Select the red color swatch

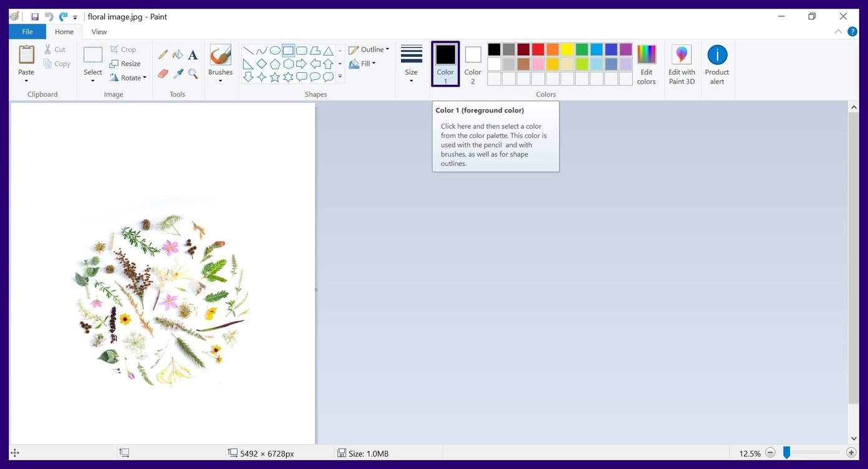[538, 49]
